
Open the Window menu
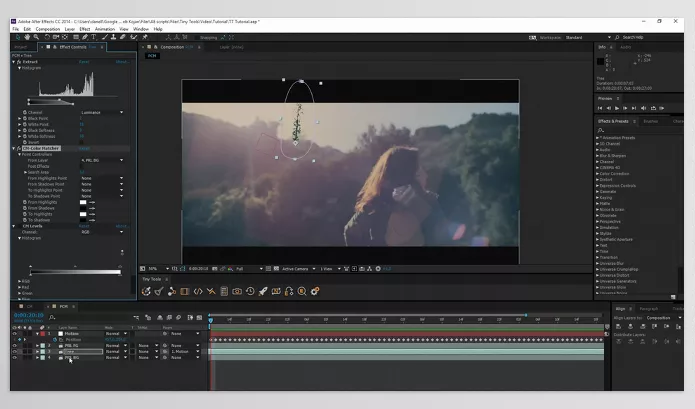tap(141, 29)
